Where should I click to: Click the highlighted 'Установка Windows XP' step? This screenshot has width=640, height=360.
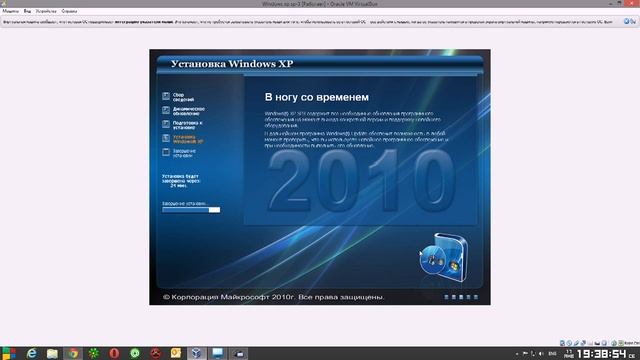(x=183, y=139)
